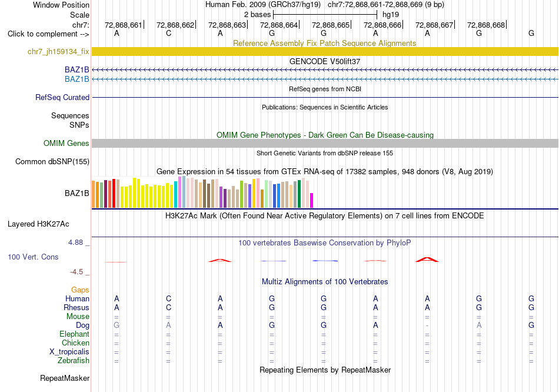Image resolution: width=559 pixels, height=392 pixels.
Task: Open the 100 Vert. Cons label
Action: [x=33, y=257]
